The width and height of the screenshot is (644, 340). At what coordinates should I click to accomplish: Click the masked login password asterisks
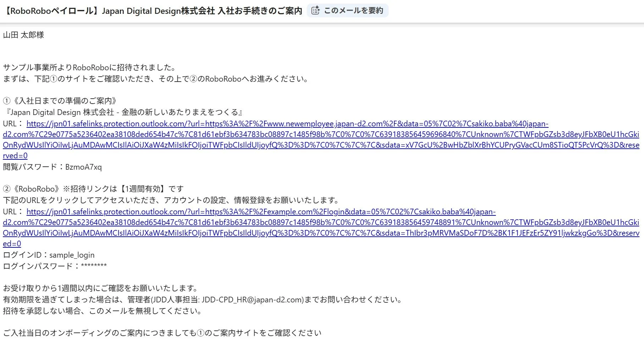click(94, 265)
